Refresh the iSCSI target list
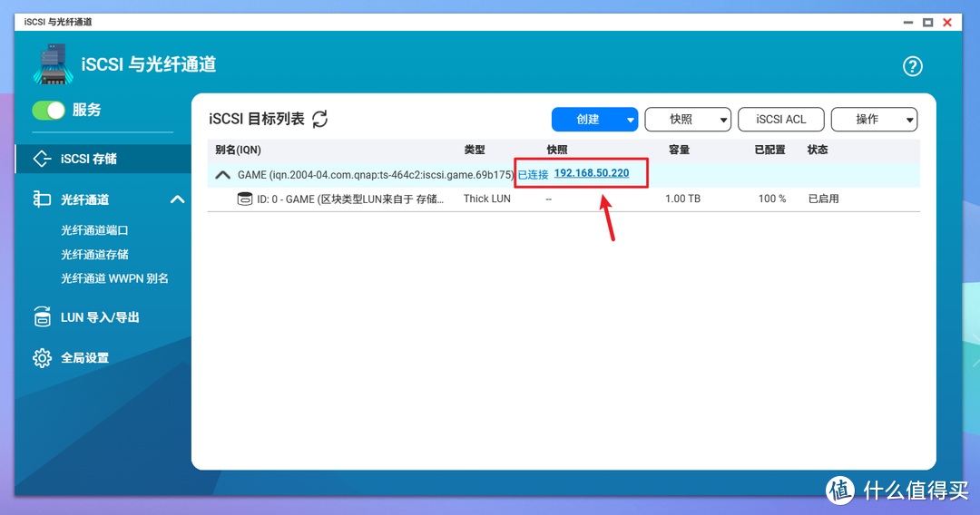This screenshot has height=515, width=980. (x=320, y=119)
